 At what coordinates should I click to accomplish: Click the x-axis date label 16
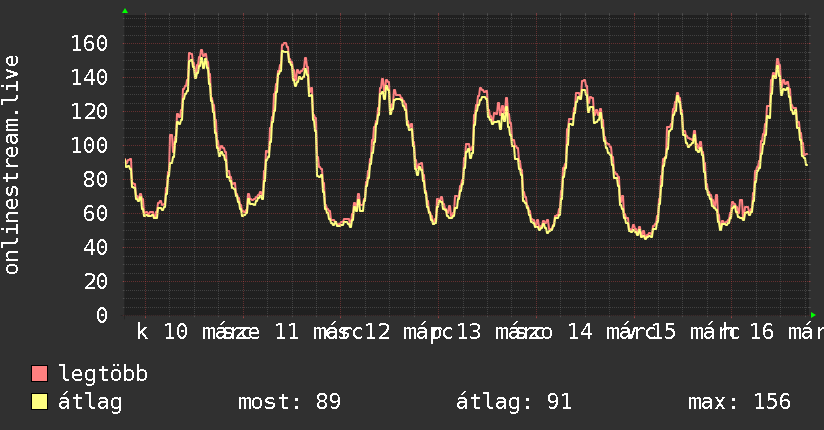762,332
